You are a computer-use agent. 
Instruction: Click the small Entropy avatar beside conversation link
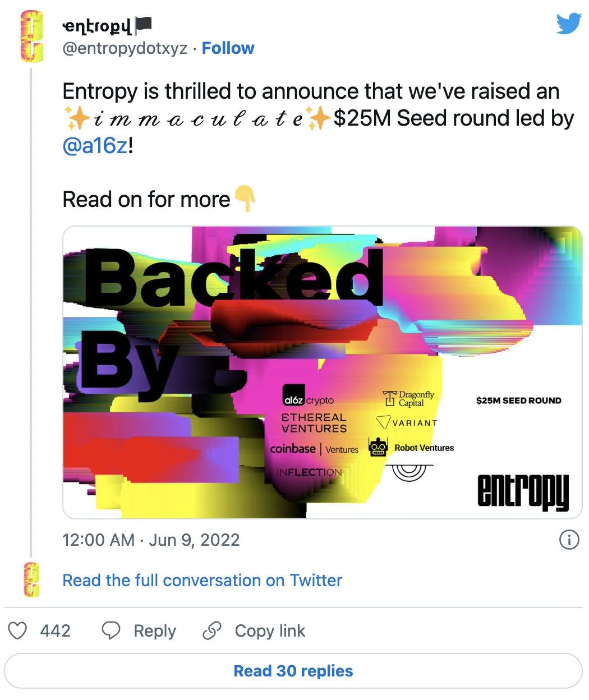(32, 579)
